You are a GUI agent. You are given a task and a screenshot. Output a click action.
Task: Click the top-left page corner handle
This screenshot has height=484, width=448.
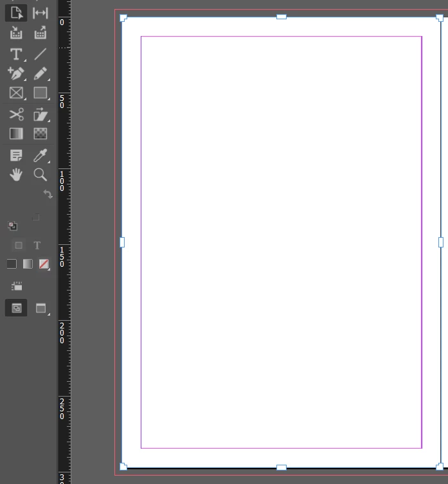(x=123, y=18)
